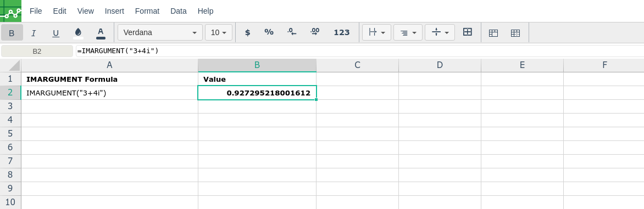Click the merge cells icon
This screenshot has height=209, width=644.
tap(468, 32)
